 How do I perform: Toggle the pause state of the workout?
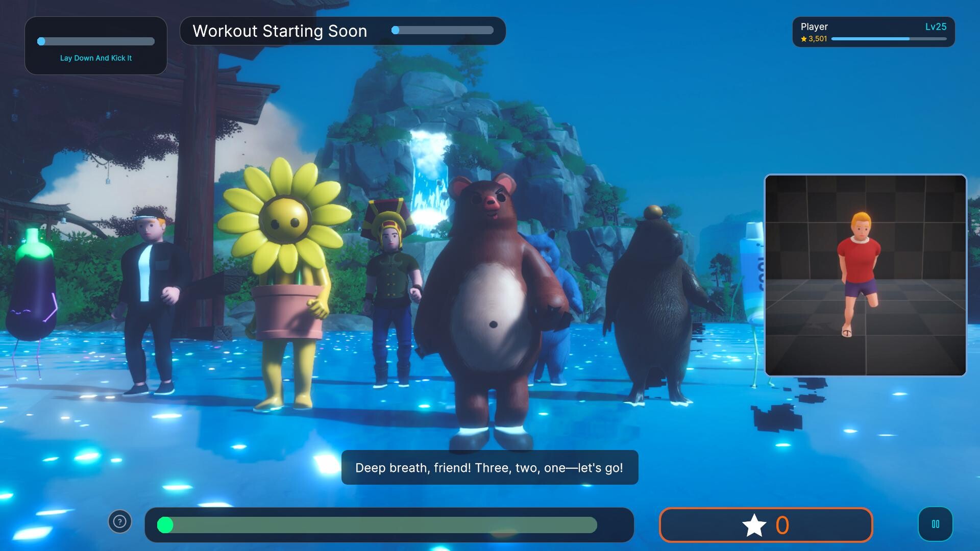point(936,524)
